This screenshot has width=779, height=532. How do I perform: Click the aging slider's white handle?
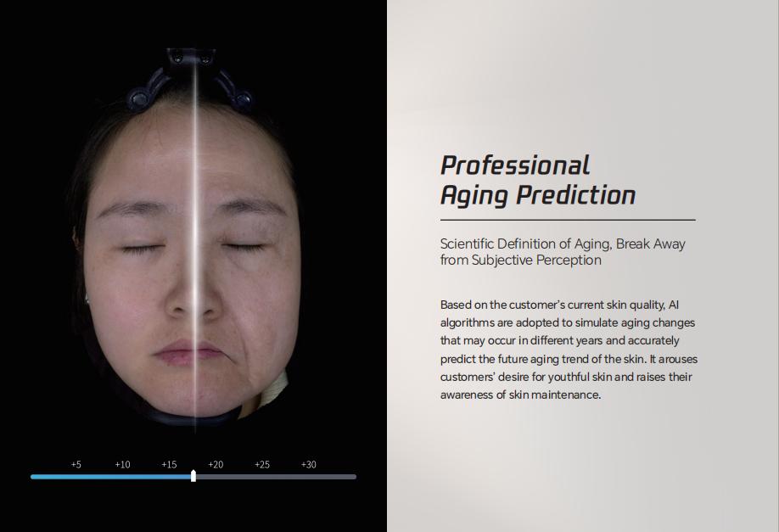click(193, 476)
